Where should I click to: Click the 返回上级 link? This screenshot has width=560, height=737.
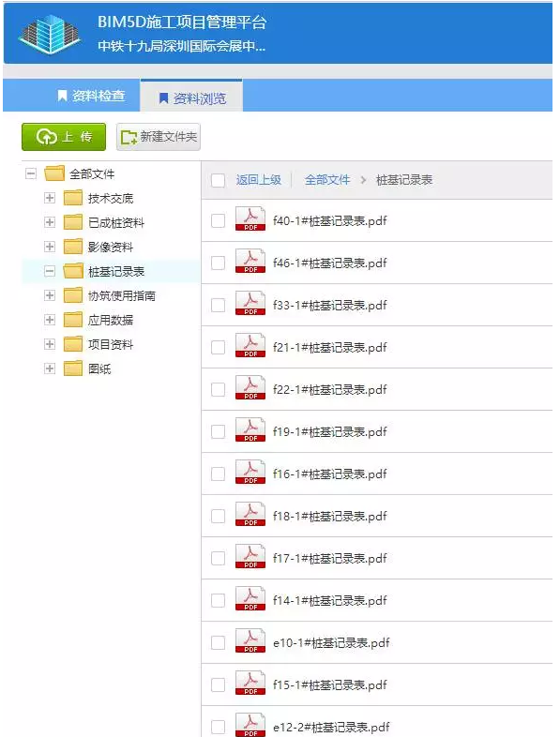tap(259, 180)
